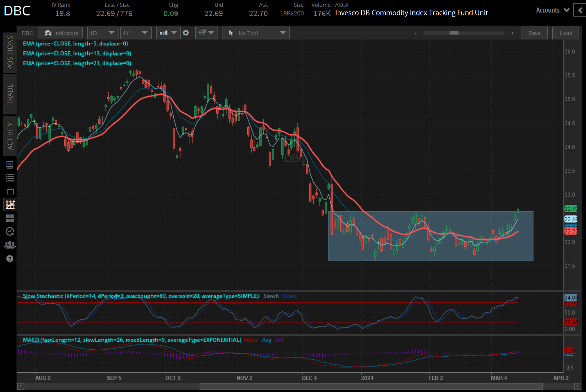The height and width of the screenshot is (392, 586).
Task: Open the history clock icon in sidebar
Action: coord(10,231)
